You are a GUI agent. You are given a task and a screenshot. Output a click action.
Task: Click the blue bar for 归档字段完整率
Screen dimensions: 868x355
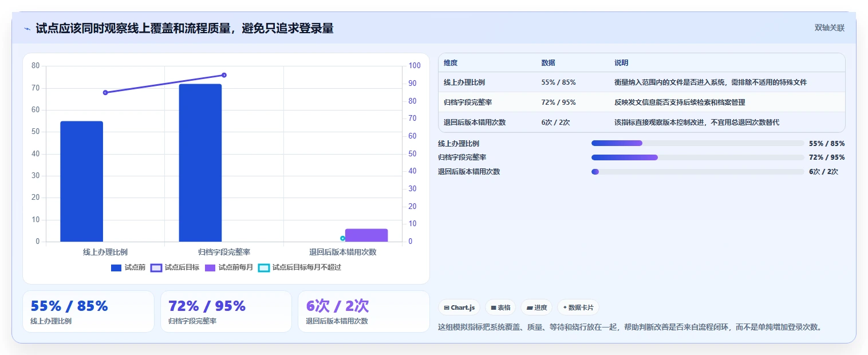(200, 163)
